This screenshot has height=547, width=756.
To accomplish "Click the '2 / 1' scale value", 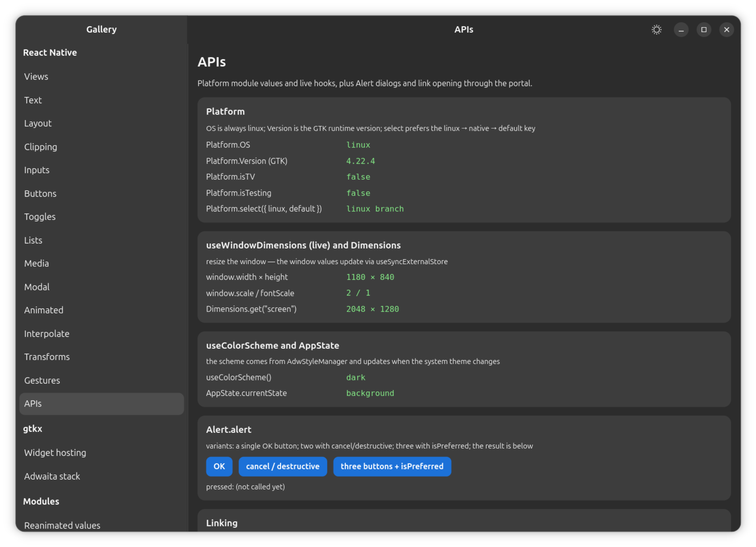I will click(358, 293).
